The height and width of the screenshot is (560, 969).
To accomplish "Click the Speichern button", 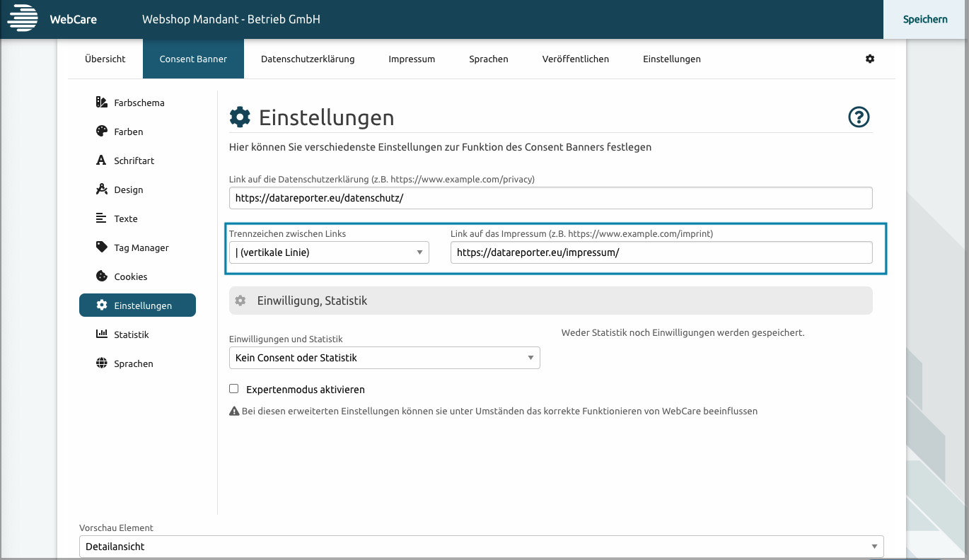I will click(x=925, y=19).
